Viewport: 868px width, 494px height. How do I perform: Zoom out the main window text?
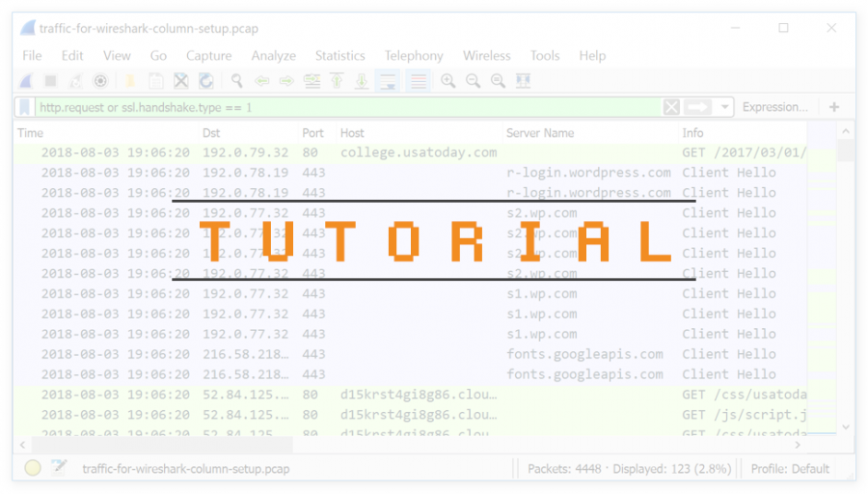coord(473,81)
